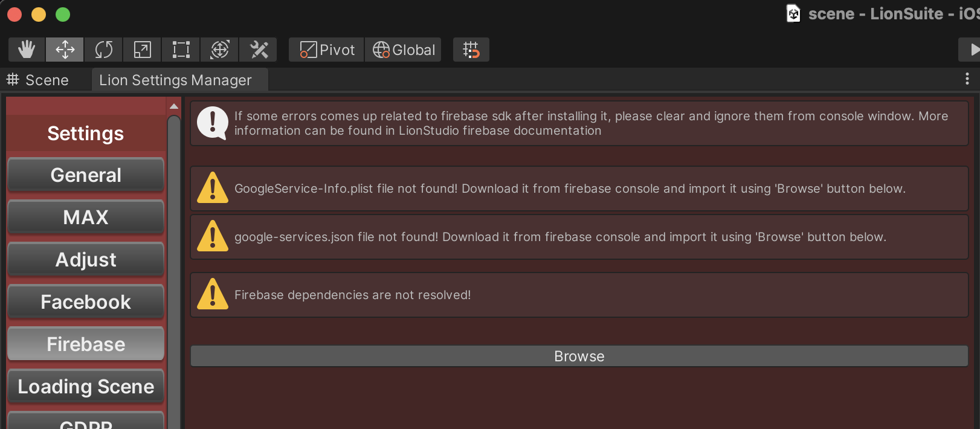Switch to the Scene tab
The height and width of the screenshot is (429, 980).
click(38, 80)
